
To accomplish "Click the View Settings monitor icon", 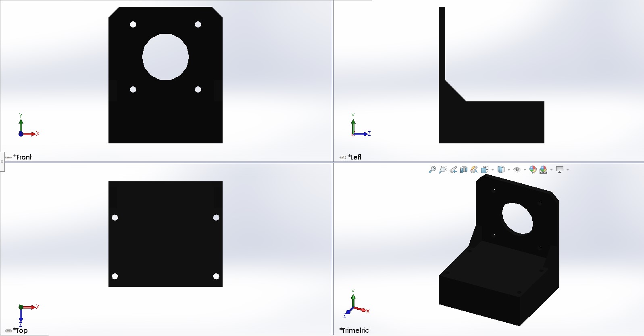I will click(560, 170).
